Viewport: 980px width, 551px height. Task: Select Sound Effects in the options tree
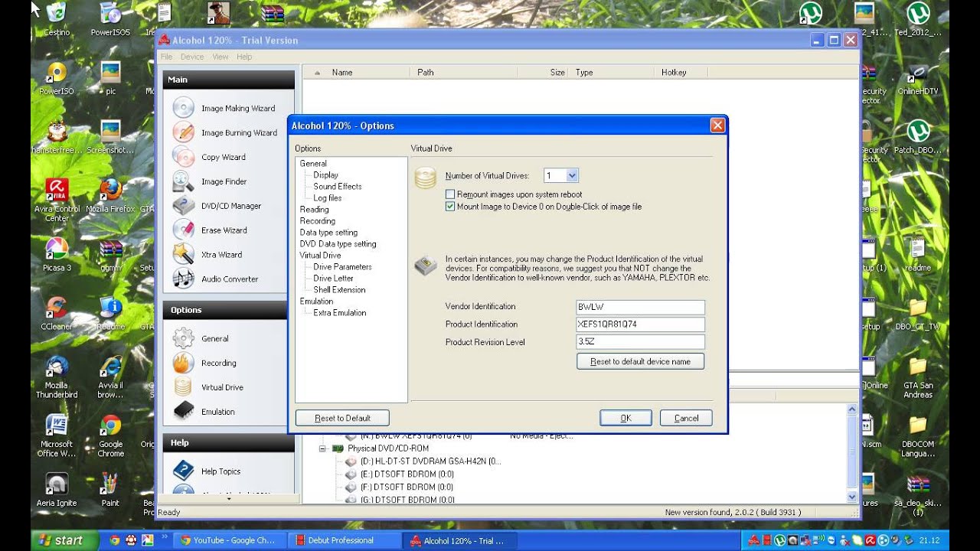[337, 186]
